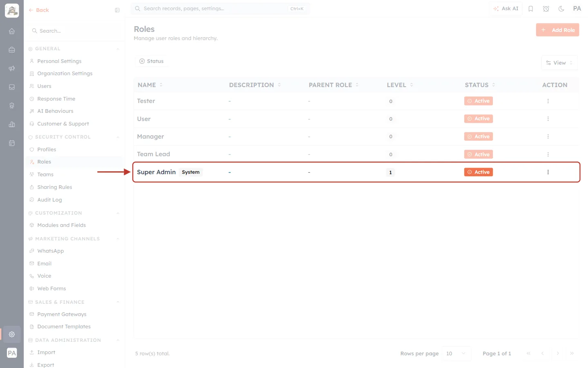Open Modules and Fields settings

click(x=61, y=225)
